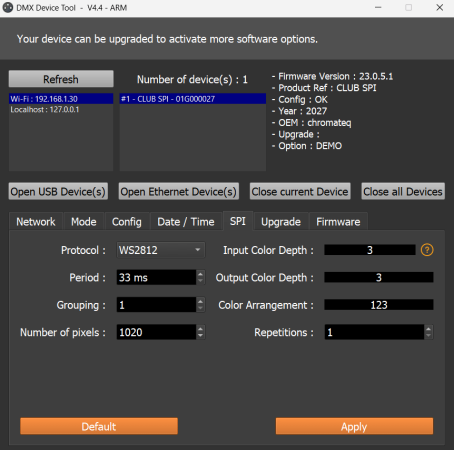Apply the SPI settings
Viewport: 454px width, 450px height.
coord(354,426)
